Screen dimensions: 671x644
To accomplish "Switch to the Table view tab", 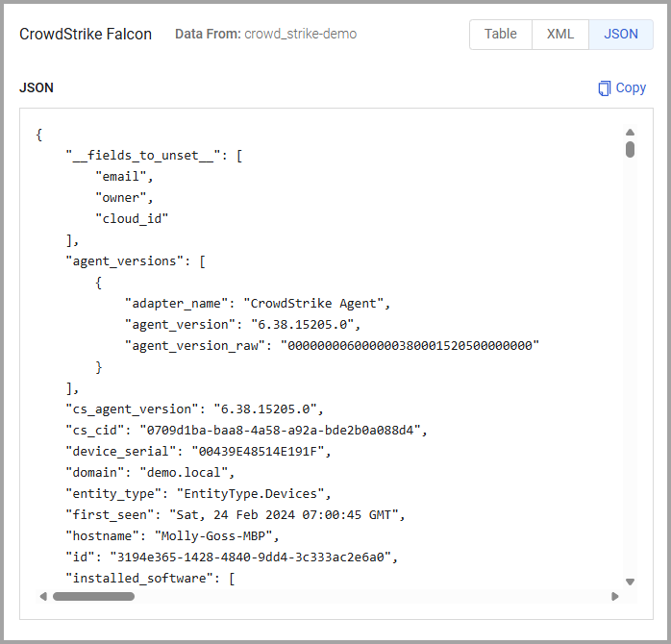I will click(x=501, y=34).
